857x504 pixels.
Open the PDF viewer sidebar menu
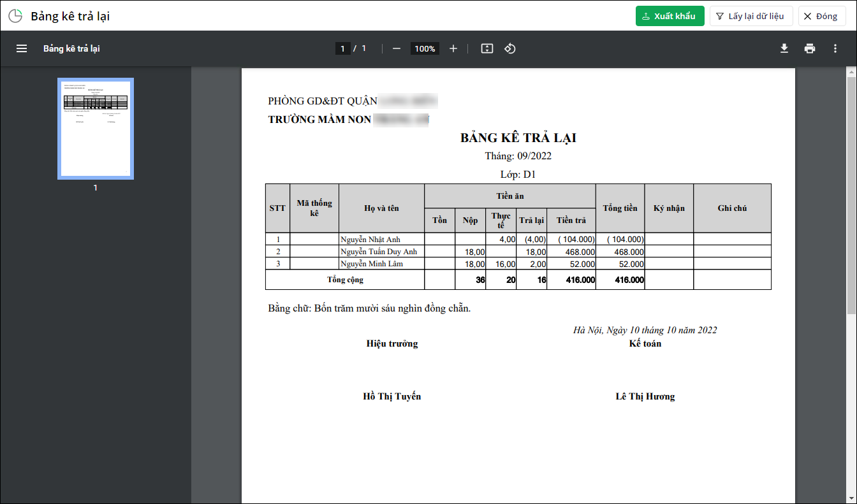point(22,48)
